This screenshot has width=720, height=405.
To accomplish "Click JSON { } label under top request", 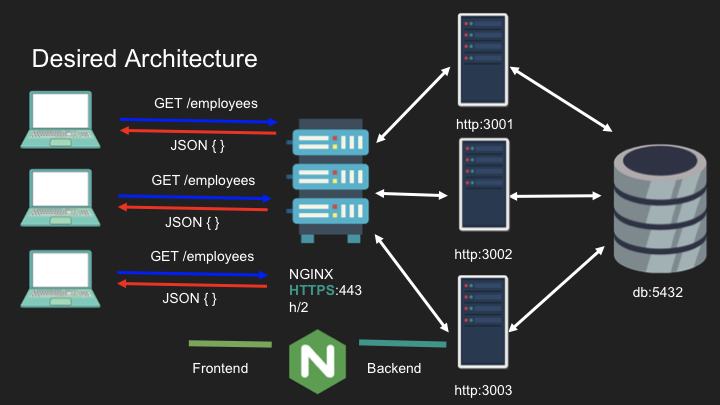I will pyautogui.click(x=197, y=146).
